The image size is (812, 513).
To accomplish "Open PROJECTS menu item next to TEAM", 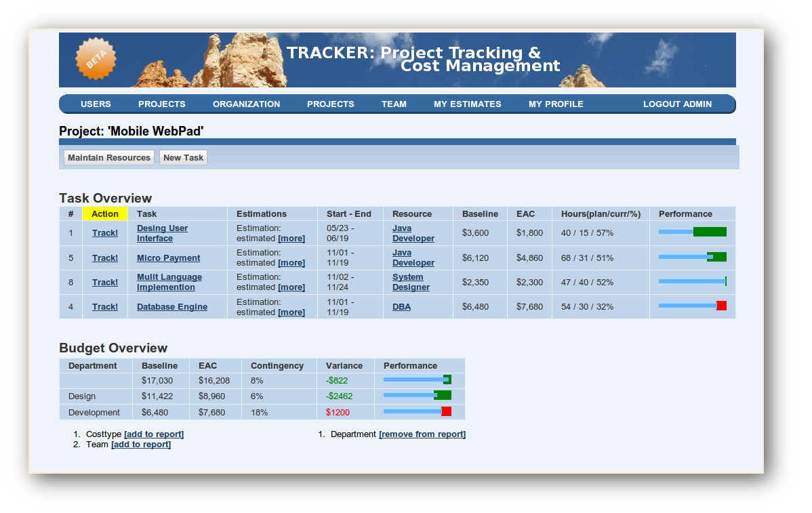I will coord(330,104).
